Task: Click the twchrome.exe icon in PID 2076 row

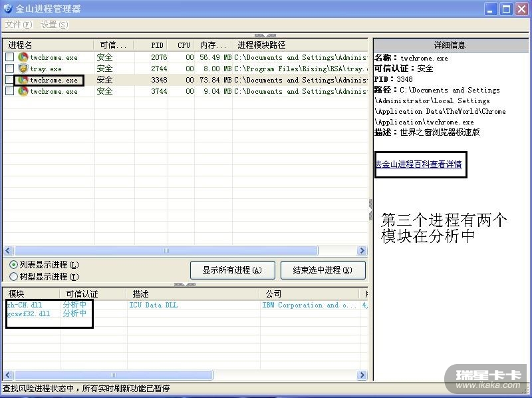Action: (23, 57)
